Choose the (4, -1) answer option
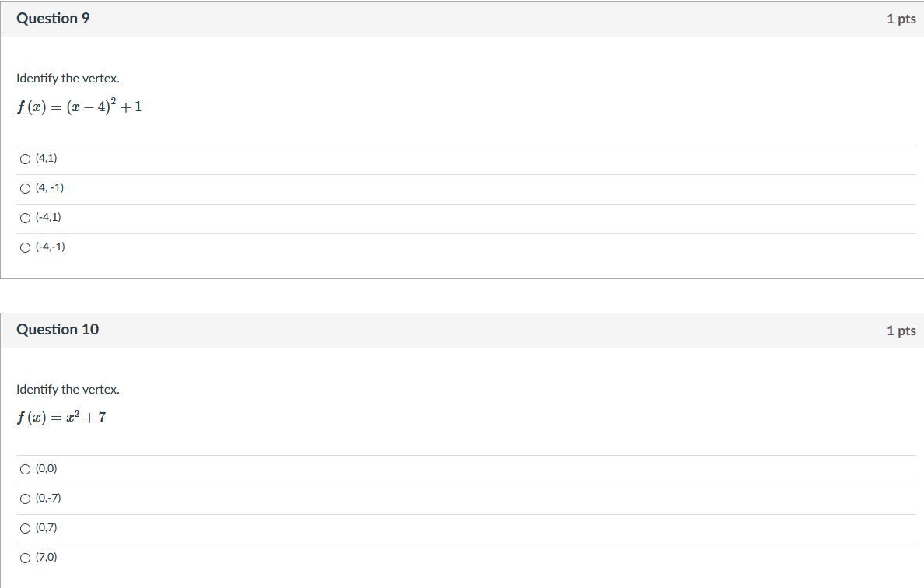Screen dimensions: 924x588 coord(26,188)
